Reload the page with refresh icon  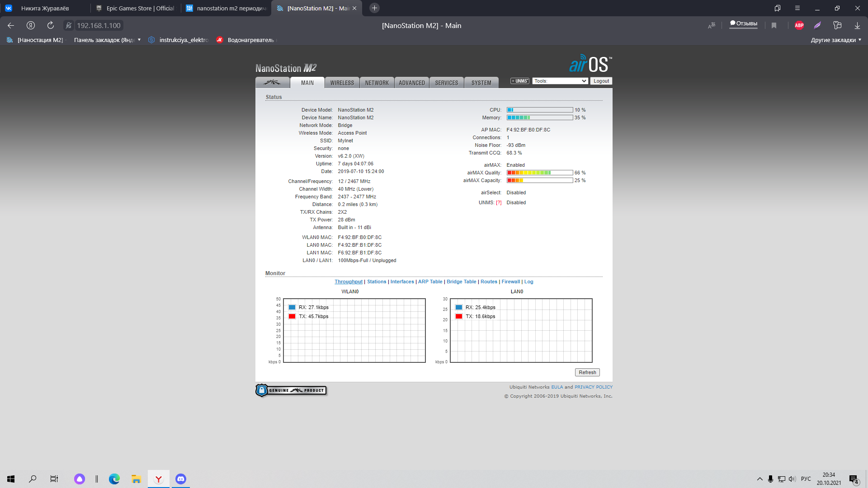pyautogui.click(x=51, y=25)
